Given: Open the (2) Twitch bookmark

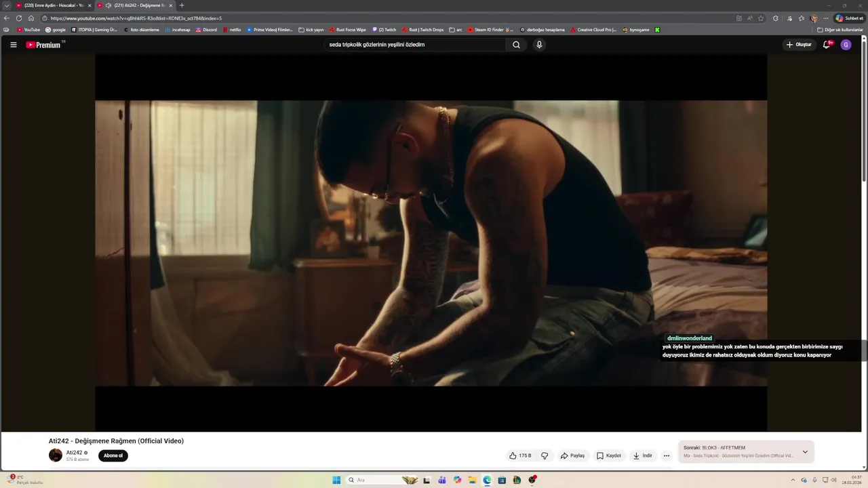Looking at the screenshot, I should coord(384,30).
